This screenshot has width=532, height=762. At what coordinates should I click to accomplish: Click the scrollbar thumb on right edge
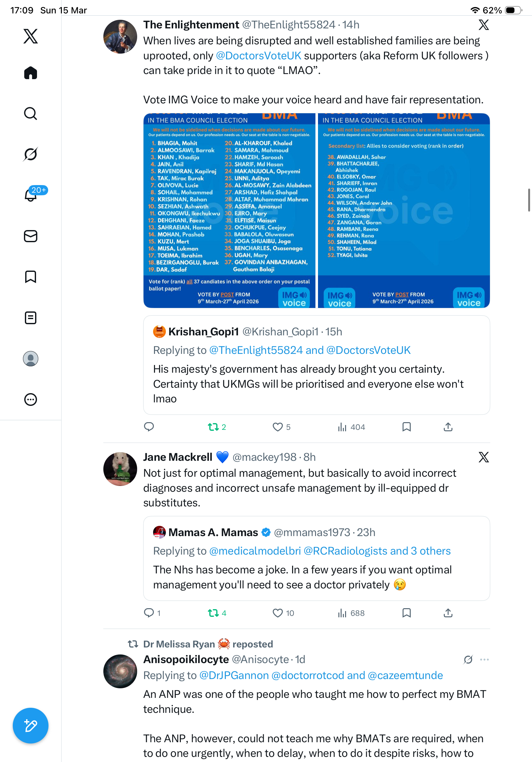[x=529, y=199]
